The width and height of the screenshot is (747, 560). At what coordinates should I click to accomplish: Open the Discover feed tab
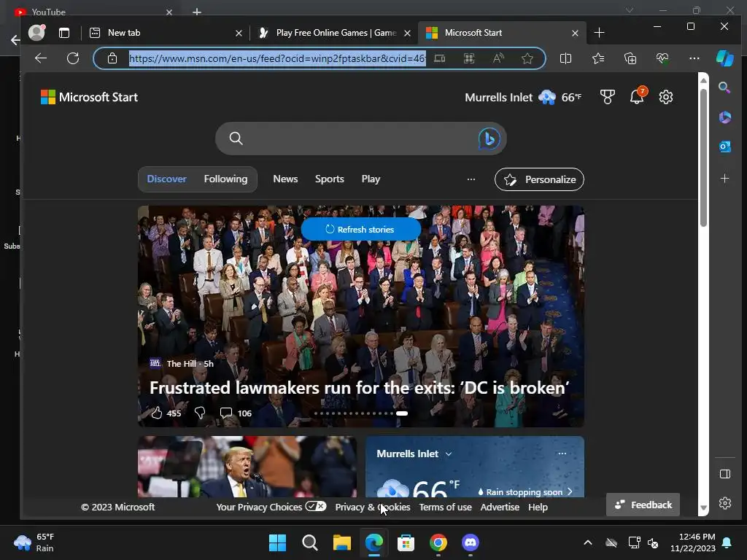coord(166,179)
